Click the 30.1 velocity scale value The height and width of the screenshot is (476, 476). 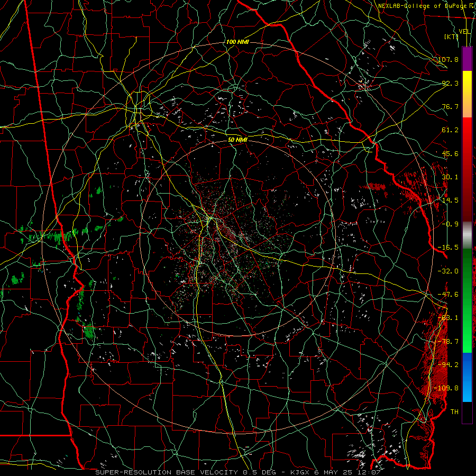[450, 177]
